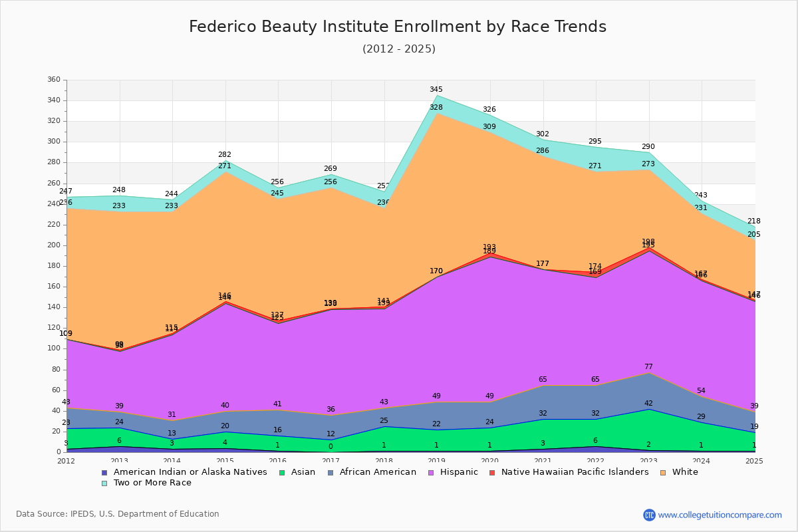Click the 2025 x-axis label
This screenshot has height=532, width=798.
(x=755, y=461)
